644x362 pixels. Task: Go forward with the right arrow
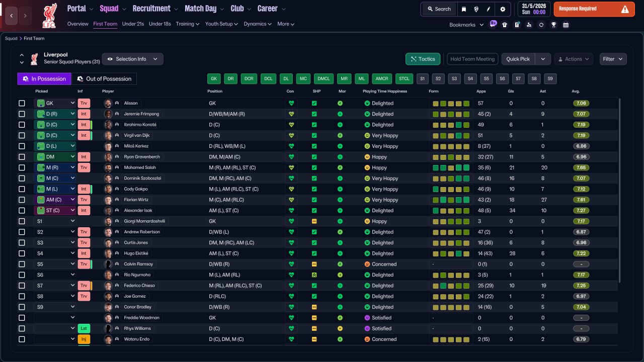(26, 16)
